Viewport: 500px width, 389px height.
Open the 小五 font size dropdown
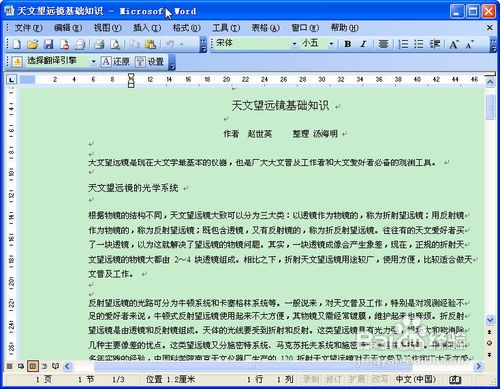(331, 44)
